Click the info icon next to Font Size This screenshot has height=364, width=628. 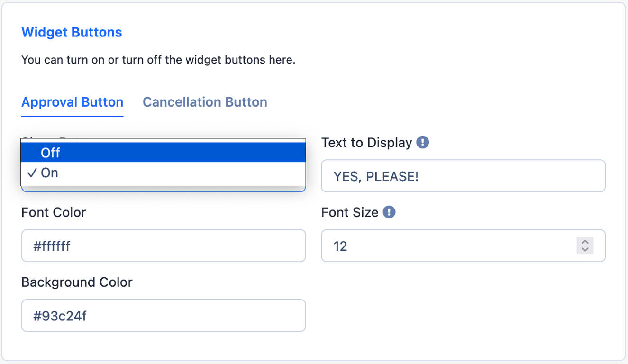pyautogui.click(x=389, y=212)
